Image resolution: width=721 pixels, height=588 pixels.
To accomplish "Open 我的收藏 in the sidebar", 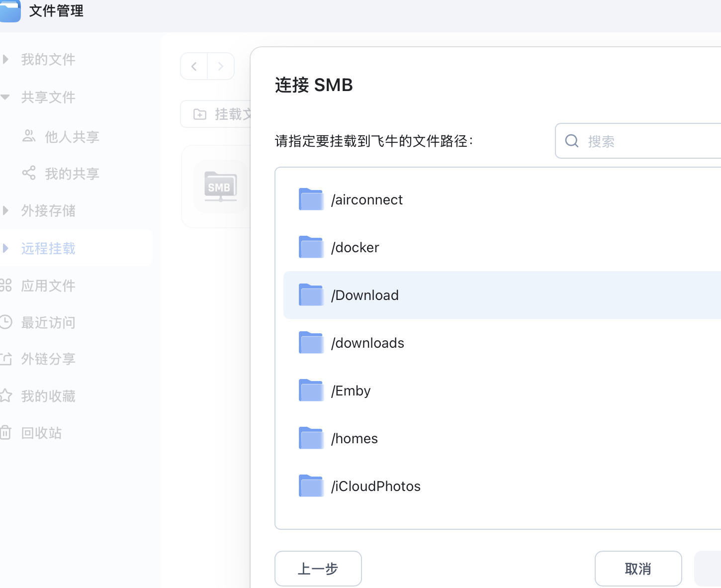I will pos(48,396).
